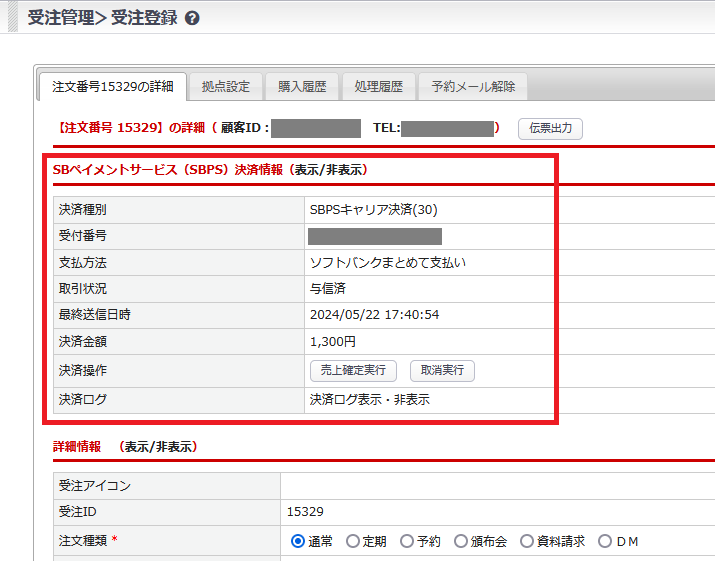Toggle 決済ログ表示・非表示 link
Viewport: 715px width, 561px height.
(x=369, y=400)
